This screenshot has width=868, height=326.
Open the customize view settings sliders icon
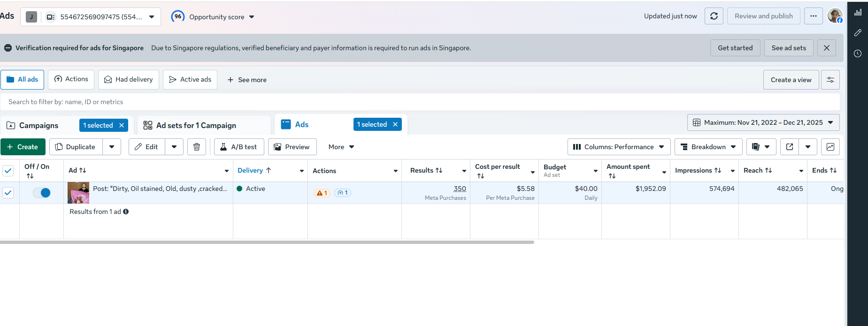[x=830, y=80]
